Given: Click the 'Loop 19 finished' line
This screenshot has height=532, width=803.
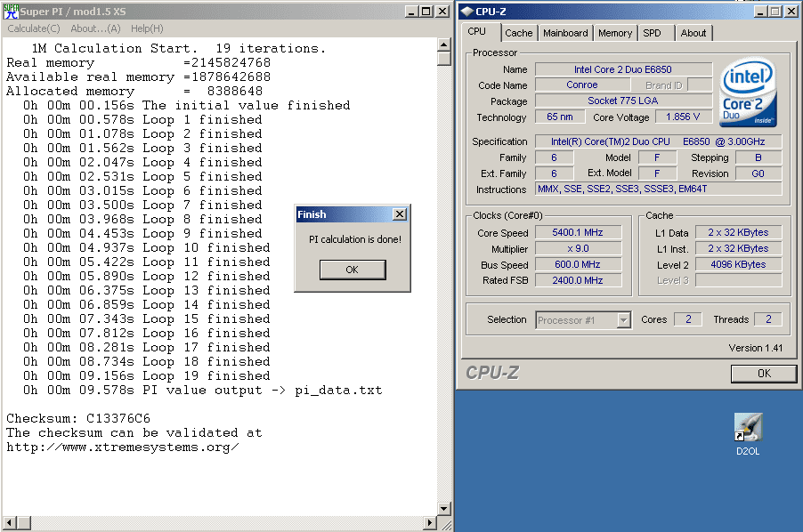Looking at the screenshot, I should pos(147,376).
